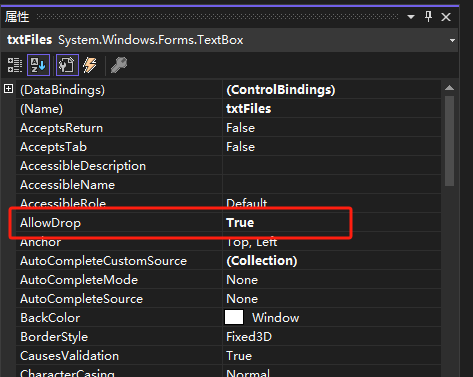The height and width of the screenshot is (377, 473).
Task: Edit the (Name) txtFiles value field
Action: point(332,109)
